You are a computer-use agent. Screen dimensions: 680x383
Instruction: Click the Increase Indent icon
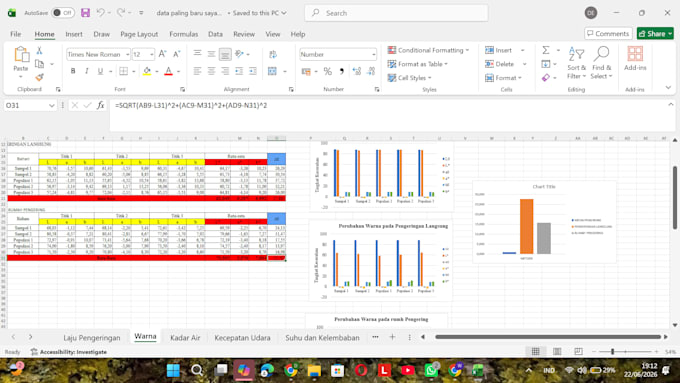click(253, 71)
